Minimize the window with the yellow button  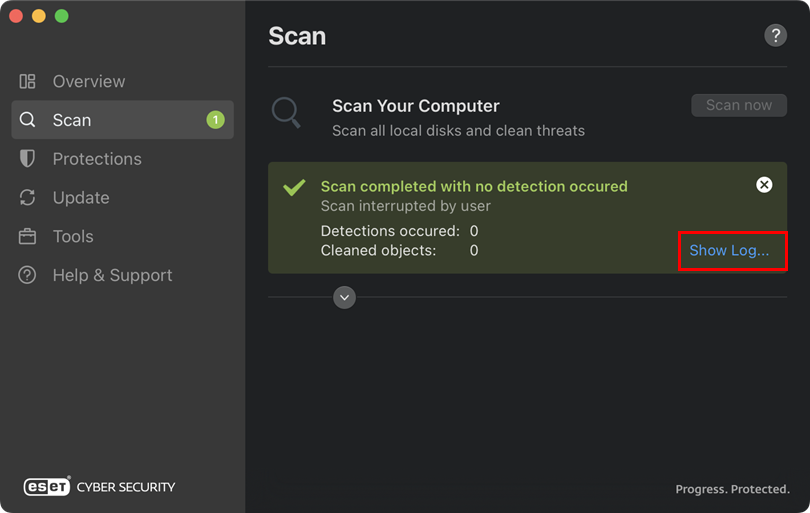pos(39,16)
